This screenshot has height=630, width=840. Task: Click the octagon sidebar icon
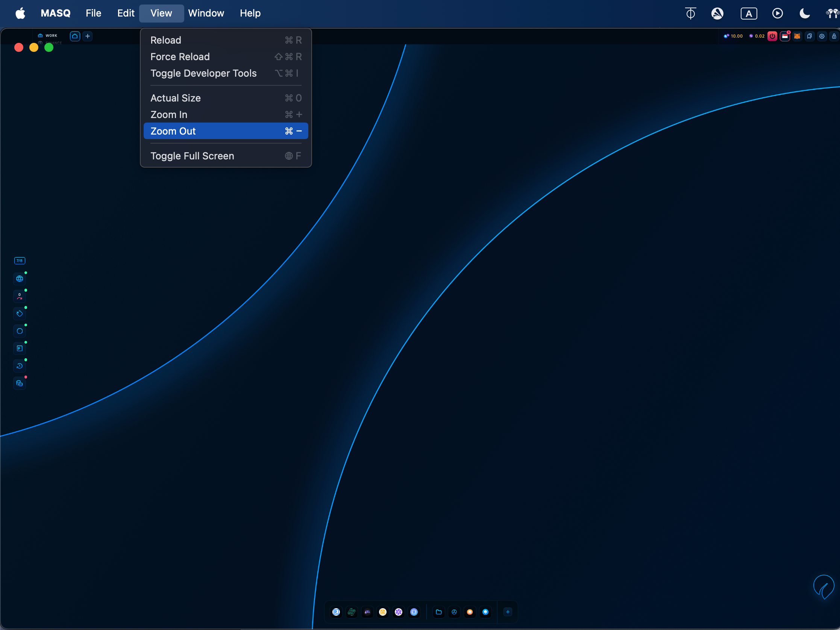pyautogui.click(x=20, y=331)
